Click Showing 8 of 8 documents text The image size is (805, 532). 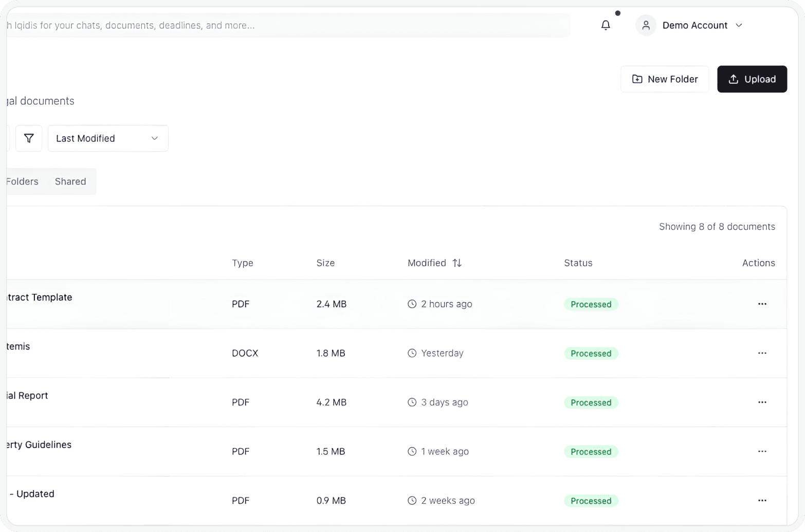point(717,227)
